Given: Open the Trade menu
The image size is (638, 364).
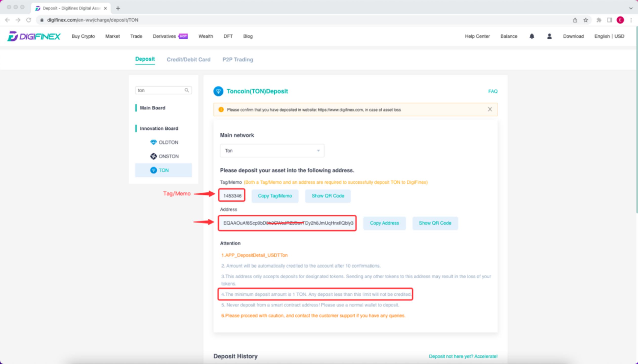Looking at the screenshot, I should click(136, 36).
